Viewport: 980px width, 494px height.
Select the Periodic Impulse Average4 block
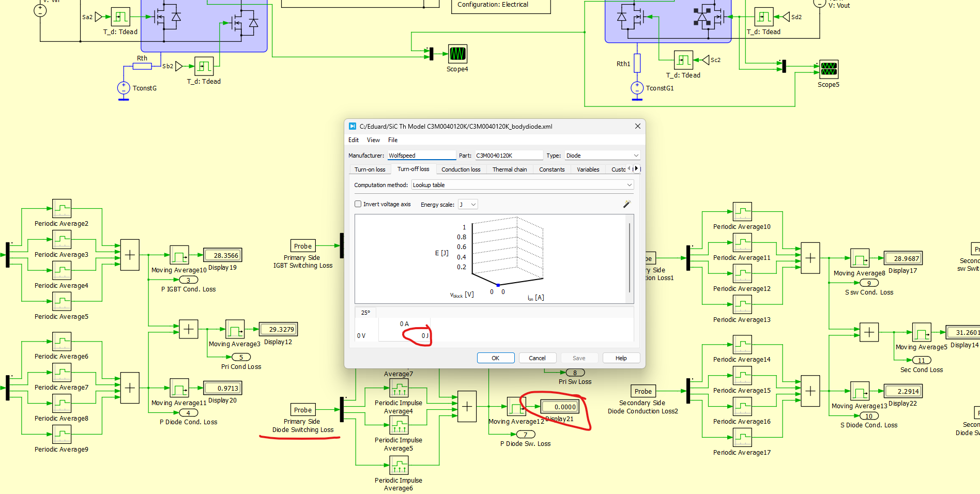(x=399, y=388)
